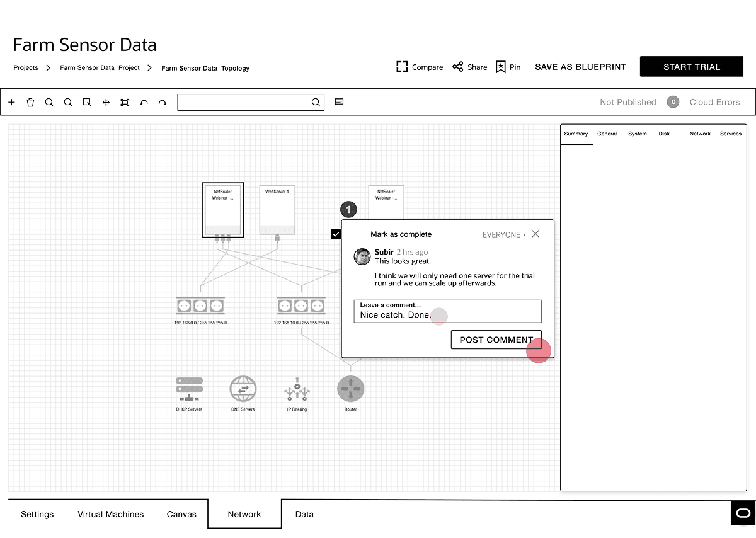Select the Zoom in tool
This screenshot has height=538, width=756.
49,101
